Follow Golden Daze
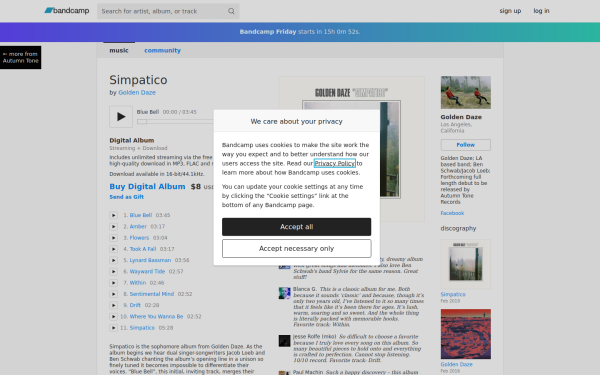Screen dimensions: 600x375 pos(465,145)
